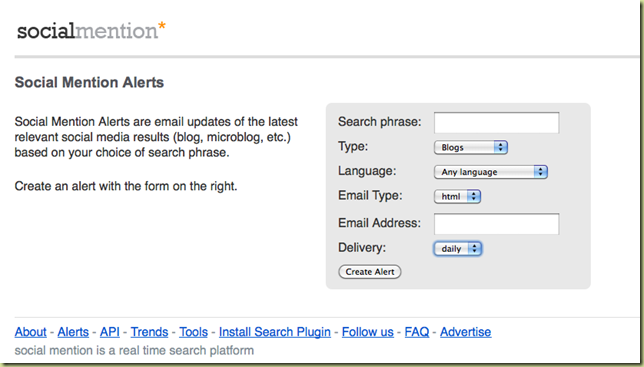Image resolution: width=644 pixels, height=367 pixels.
Task: Open the Advertise link
Action: coord(466,332)
